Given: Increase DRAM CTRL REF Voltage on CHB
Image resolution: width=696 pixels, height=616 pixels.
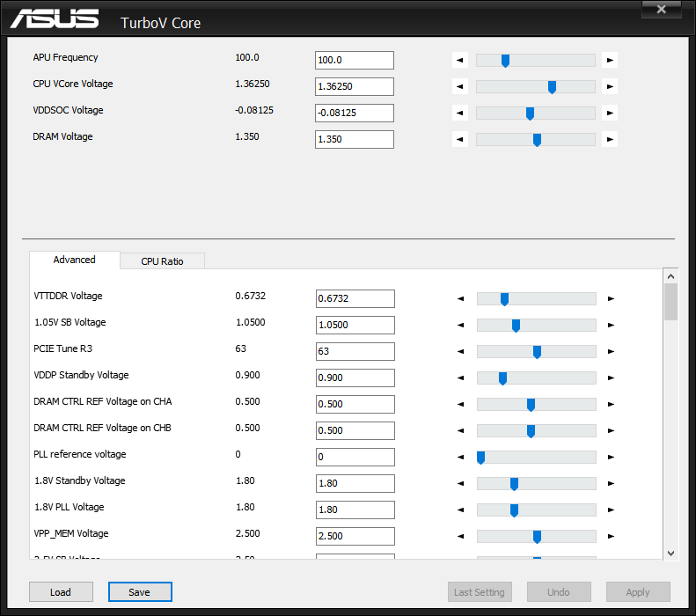Looking at the screenshot, I should [611, 430].
